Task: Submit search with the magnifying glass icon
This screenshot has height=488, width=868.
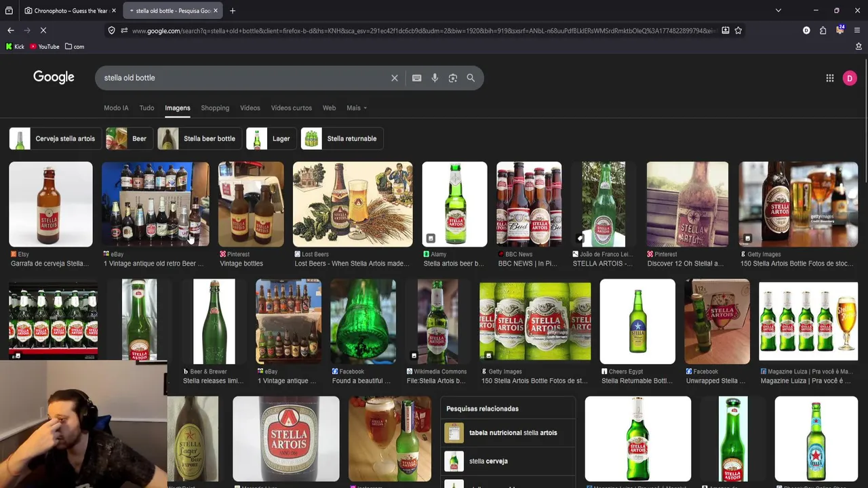Action: [471, 78]
